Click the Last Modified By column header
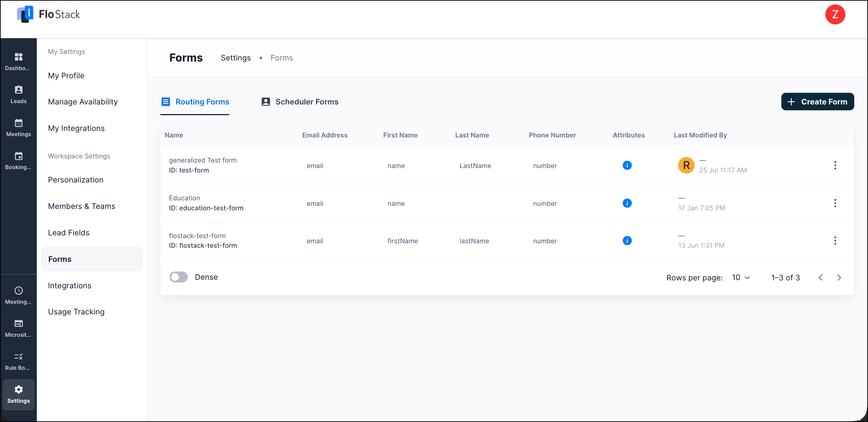Screen dimensions: 868x422 (700, 135)
